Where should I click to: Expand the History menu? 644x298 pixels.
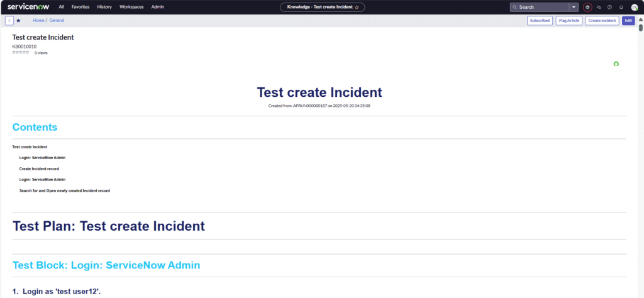pos(104,7)
